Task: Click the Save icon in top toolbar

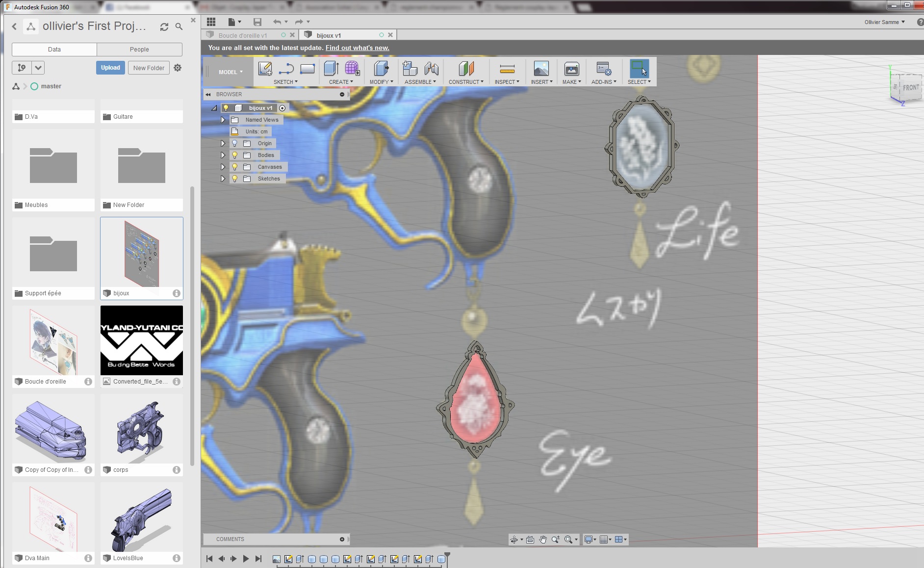Action: click(x=257, y=22)
